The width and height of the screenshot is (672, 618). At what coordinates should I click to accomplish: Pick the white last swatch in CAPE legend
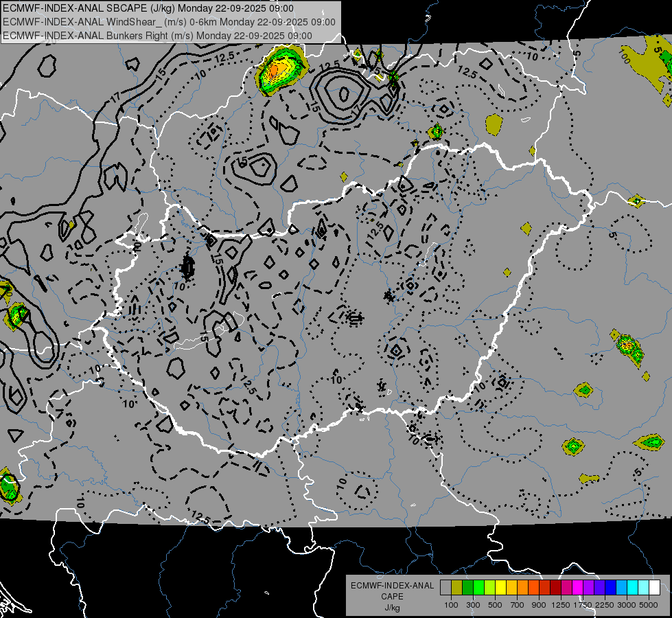pyautogui.click(x=654, y=587)
